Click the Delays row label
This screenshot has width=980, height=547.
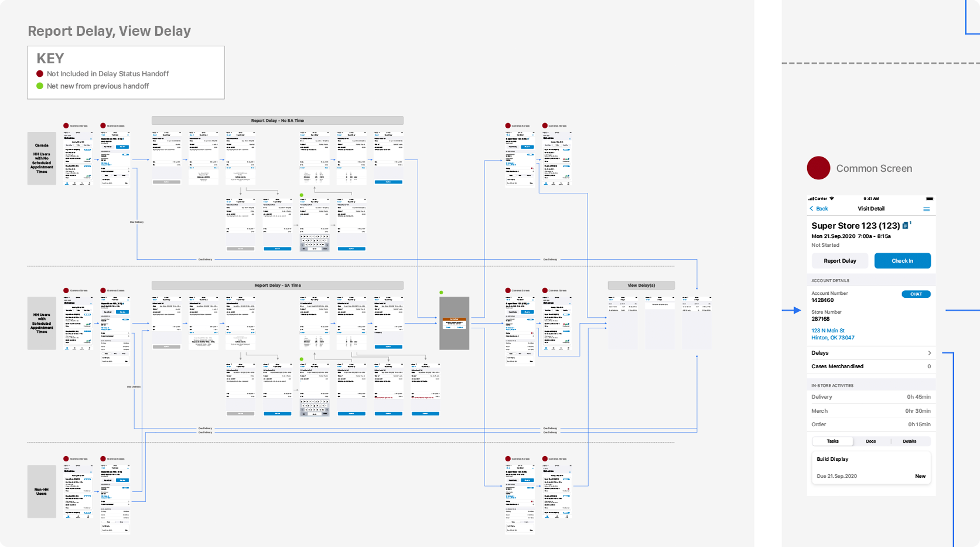[x=819, y=353]
